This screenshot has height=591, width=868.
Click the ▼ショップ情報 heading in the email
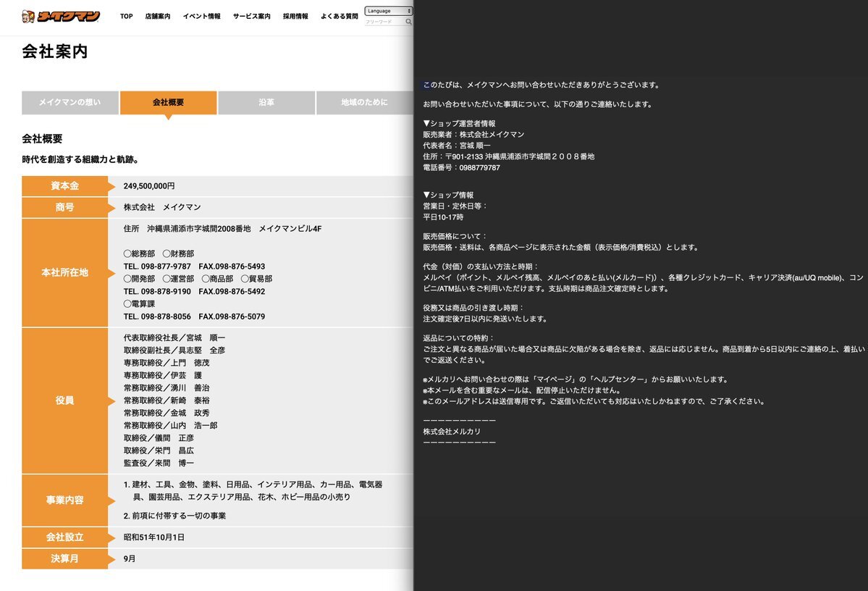tap(448, 195)
